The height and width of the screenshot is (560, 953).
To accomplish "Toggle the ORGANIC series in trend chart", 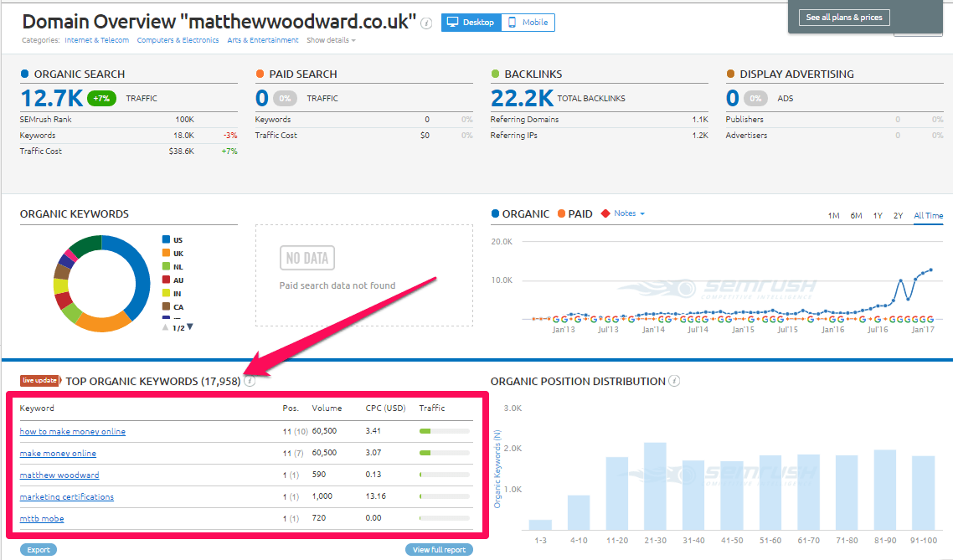I will coord(520,213).
